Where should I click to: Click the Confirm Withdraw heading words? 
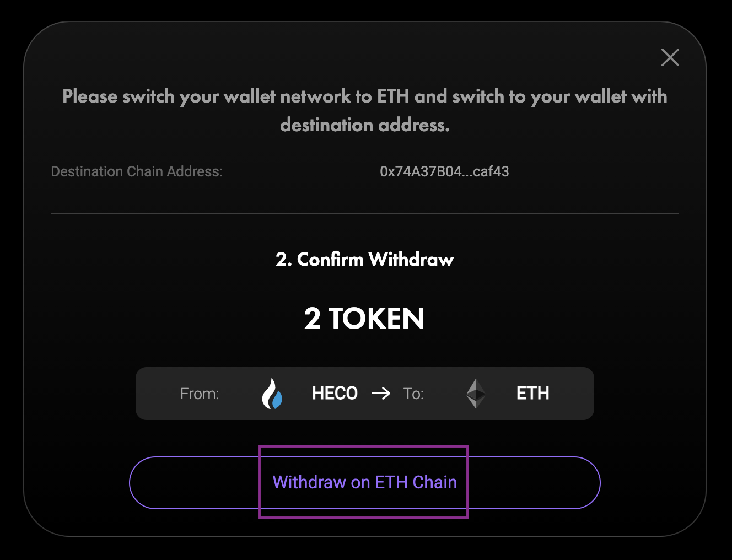point(375,259)
